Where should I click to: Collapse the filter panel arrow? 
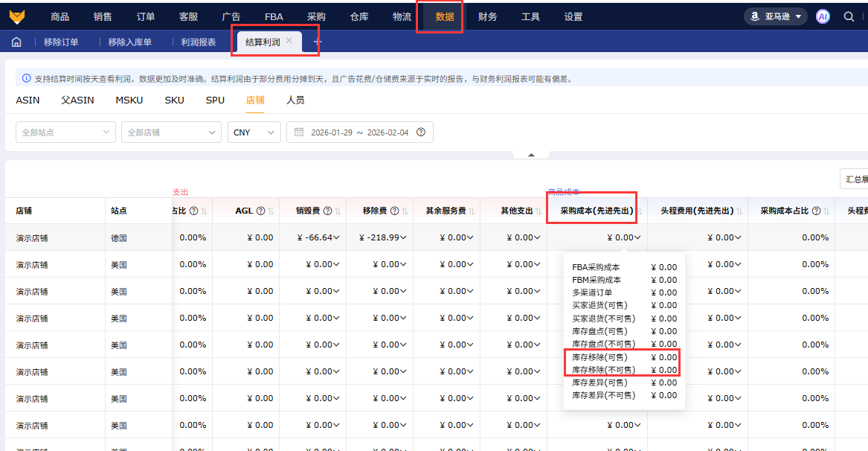click(531, 155)
